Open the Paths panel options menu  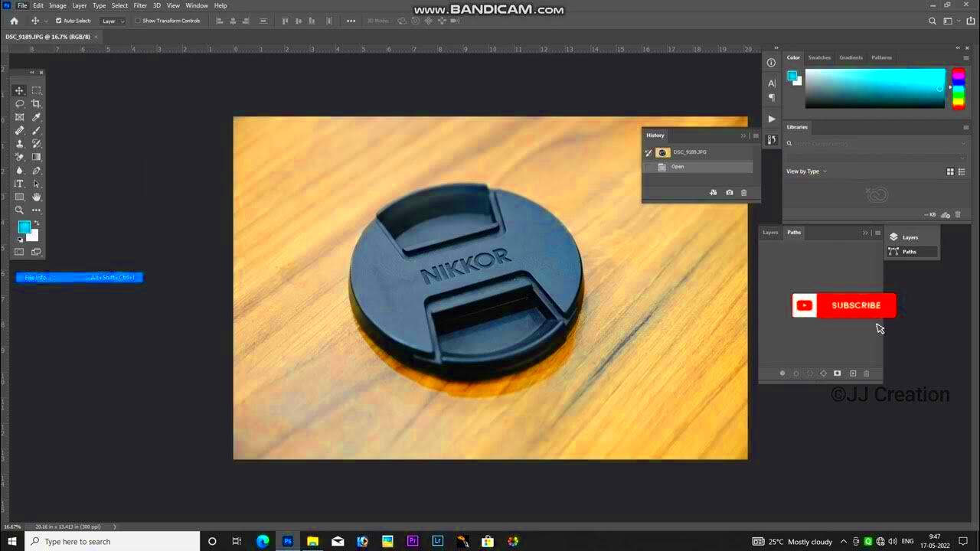click(x=877, y=233)
